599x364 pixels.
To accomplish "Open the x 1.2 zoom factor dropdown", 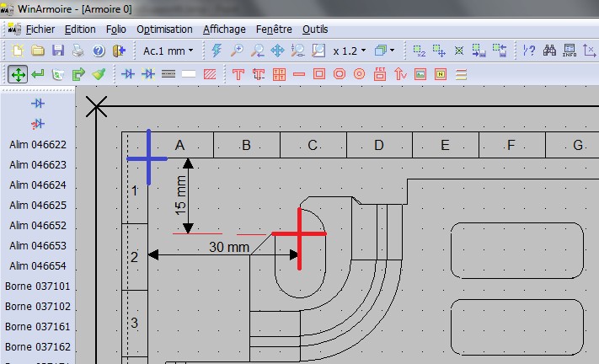I will point(349,51).
